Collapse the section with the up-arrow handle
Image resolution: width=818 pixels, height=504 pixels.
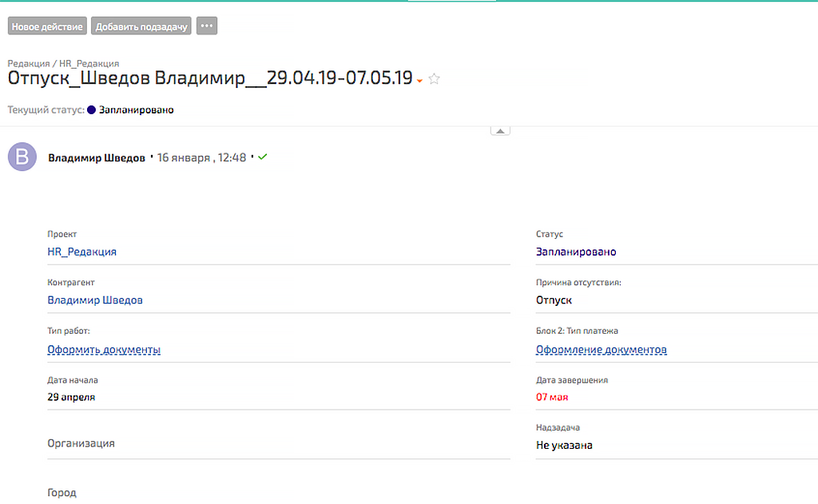coord(500,130)
